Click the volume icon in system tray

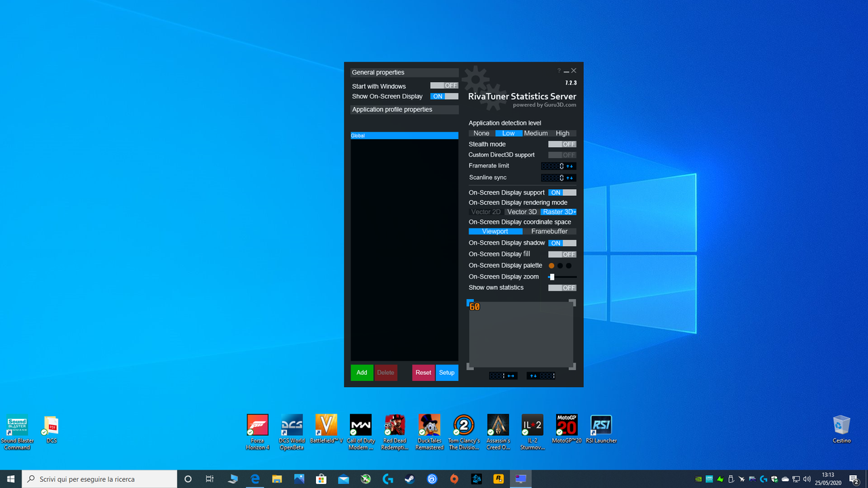pyautogui.click(x=806, y=479)
